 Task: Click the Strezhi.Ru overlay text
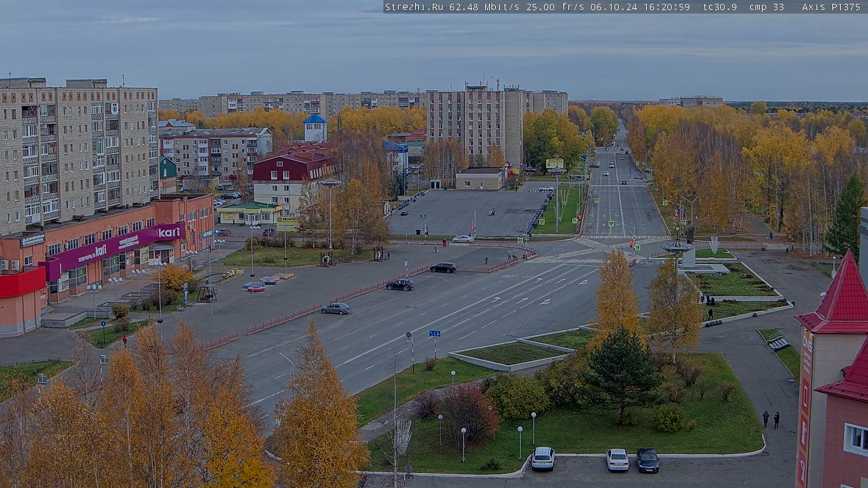414,7
